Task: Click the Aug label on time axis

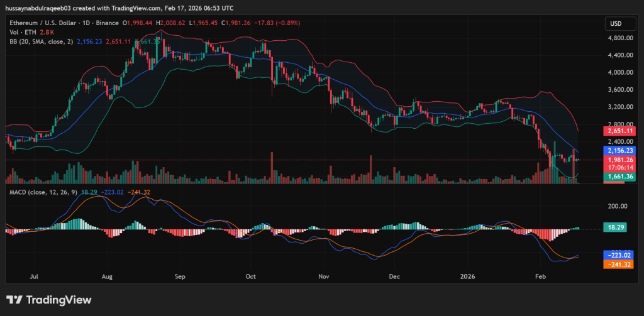Action: pyautogui.click(x=107, y=276)
